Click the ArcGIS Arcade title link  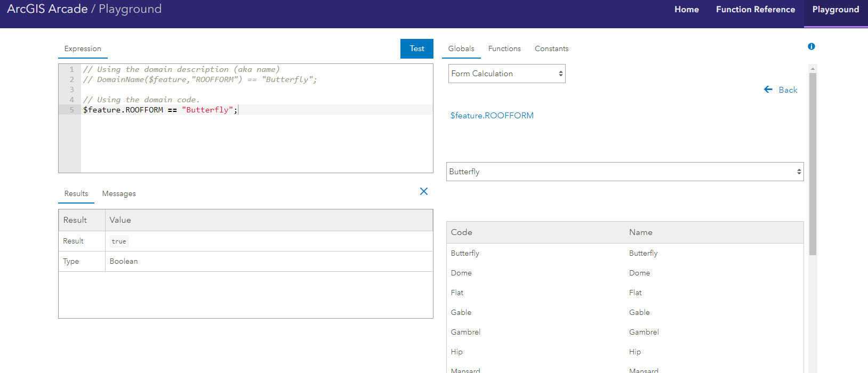tap(47, 9)
